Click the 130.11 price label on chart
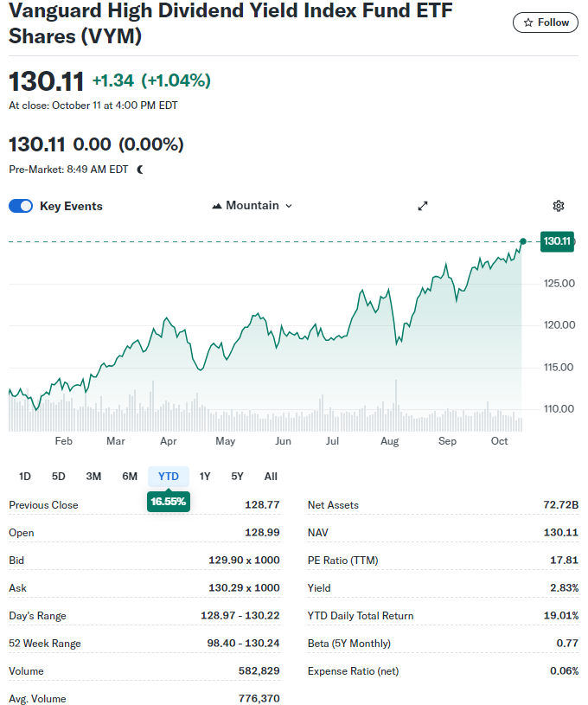This screenshot has width=588, height=705. [x=557, y=241]
